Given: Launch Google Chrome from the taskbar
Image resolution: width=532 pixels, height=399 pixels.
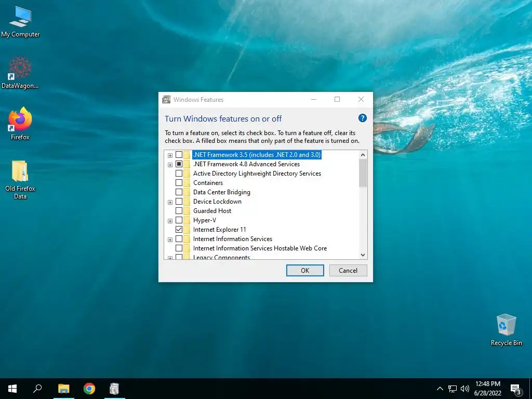Looking at the screenshot, I should tap(89, 389).
